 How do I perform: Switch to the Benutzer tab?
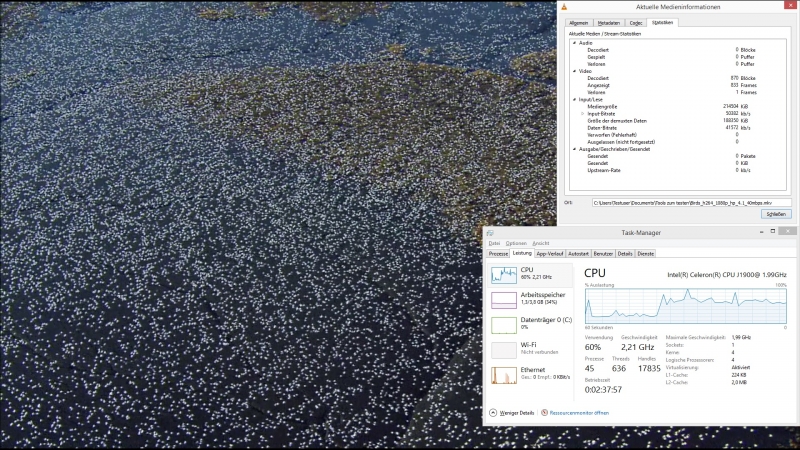[x=603, y=254]
